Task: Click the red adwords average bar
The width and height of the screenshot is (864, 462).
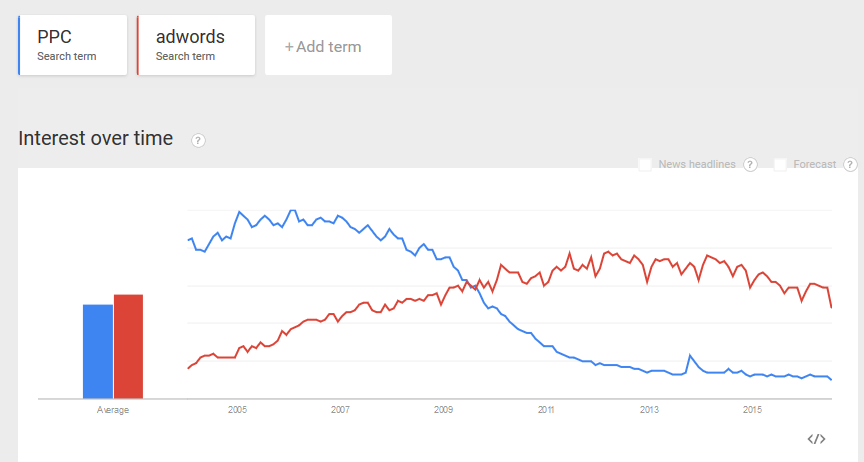Action: pyautogui.click(x=128, y=346)
